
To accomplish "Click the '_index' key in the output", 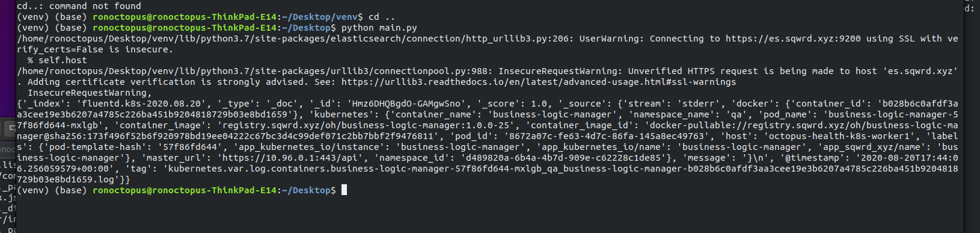I will (x=44, y=104).
